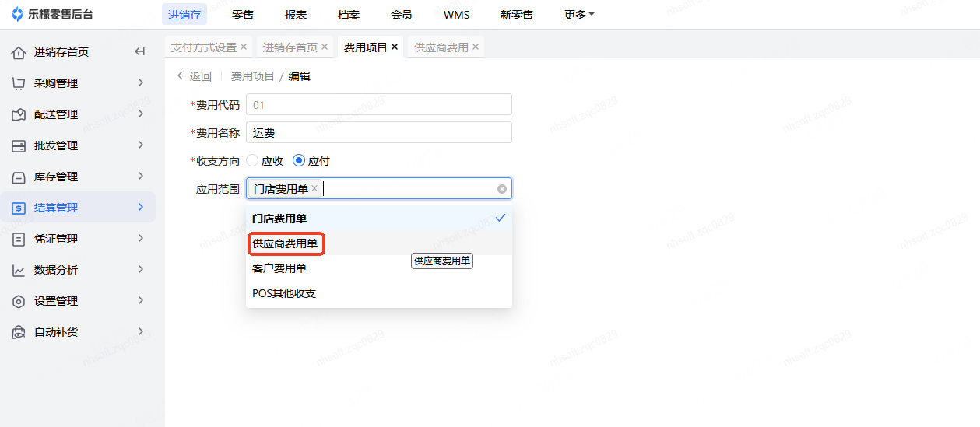
Task: Click the 返回 back link
Action: 195,76
